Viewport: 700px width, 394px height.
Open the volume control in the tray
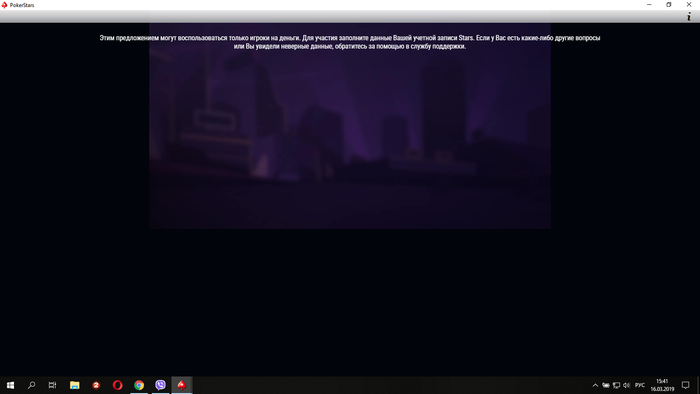click(x=627, y=385)
